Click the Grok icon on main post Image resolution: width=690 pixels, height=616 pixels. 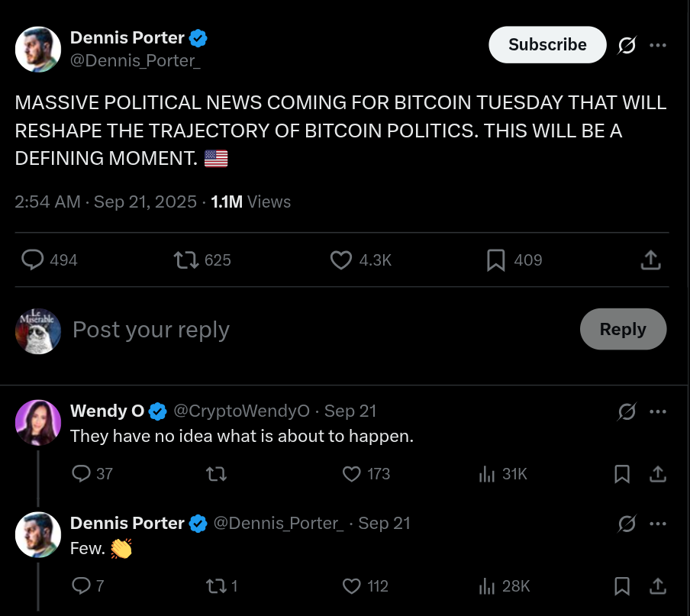[627, 46]
